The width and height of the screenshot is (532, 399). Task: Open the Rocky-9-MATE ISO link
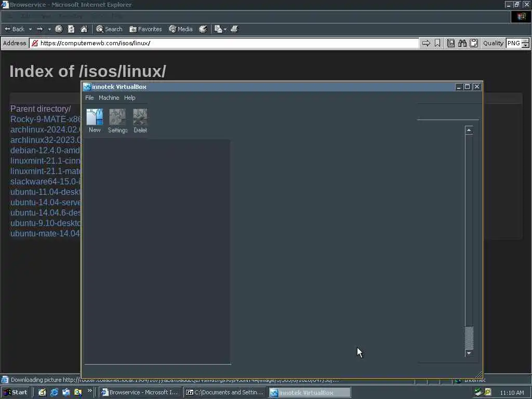click(46, 119)
